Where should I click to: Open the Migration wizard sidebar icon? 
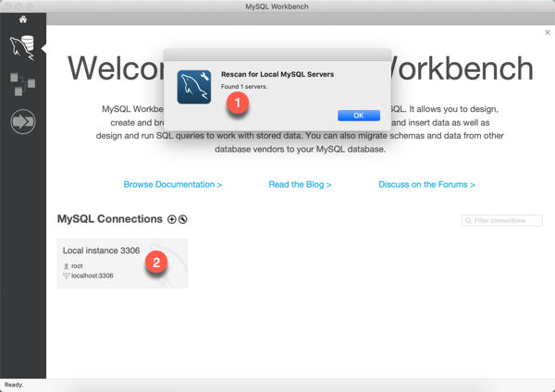tap(23, 122)
